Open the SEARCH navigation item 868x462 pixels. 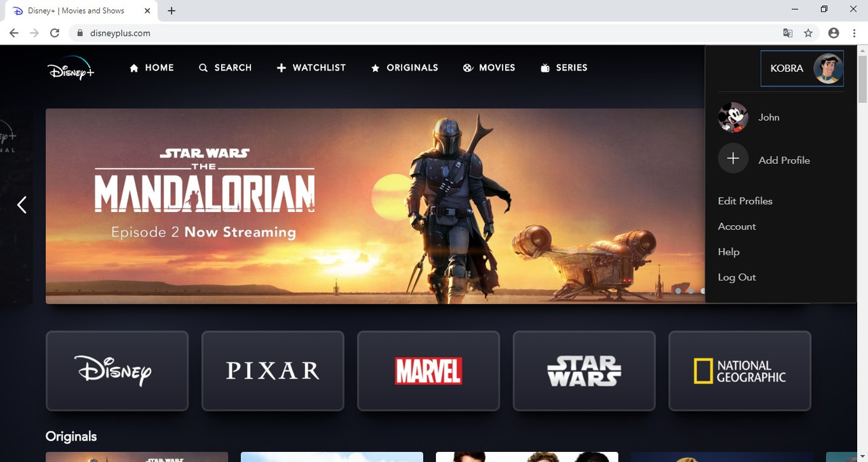225,68
